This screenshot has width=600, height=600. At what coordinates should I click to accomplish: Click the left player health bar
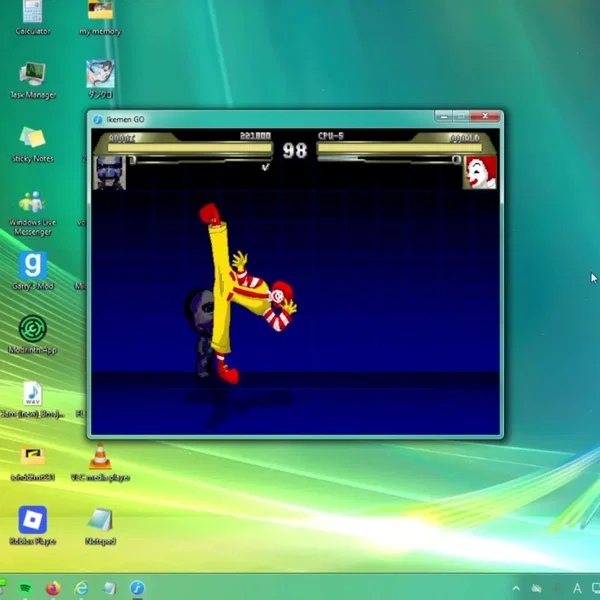coord(189,148)
